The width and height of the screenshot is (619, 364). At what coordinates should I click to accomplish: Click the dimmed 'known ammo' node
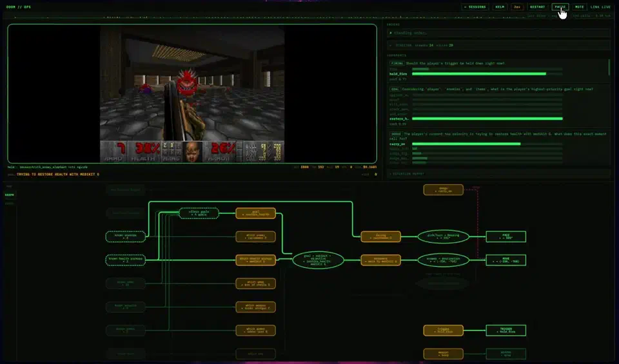click(125, 283)
